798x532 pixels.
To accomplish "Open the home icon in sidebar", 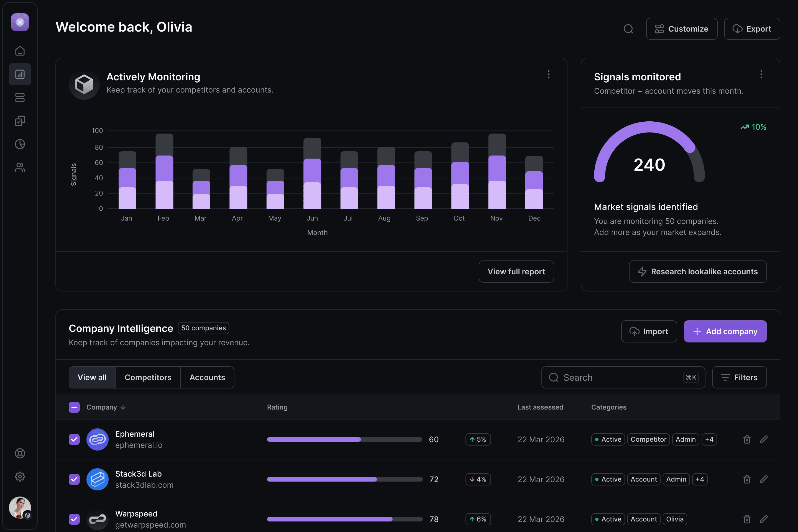I will click(x=20, y=51).
